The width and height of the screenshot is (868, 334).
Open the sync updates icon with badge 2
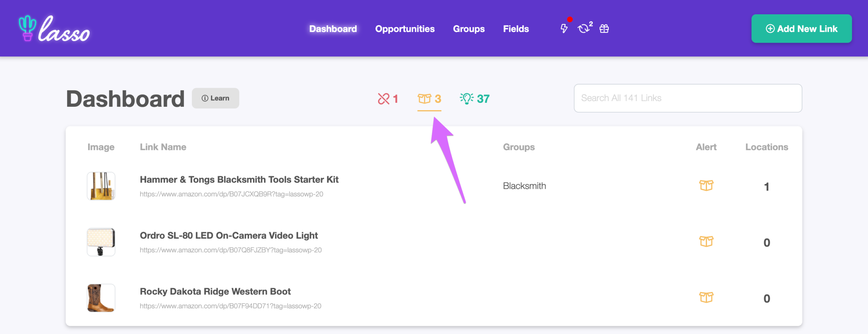point(585,28)
